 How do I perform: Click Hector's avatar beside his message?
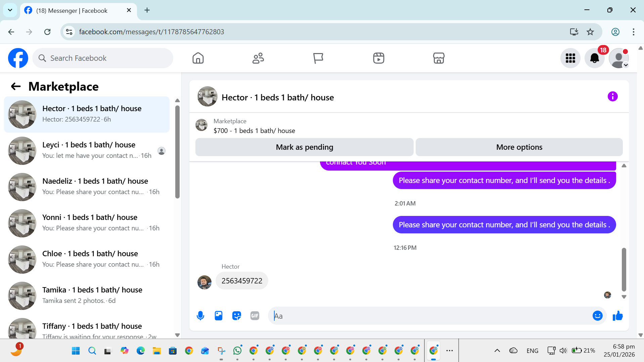[x=204, y=282]
